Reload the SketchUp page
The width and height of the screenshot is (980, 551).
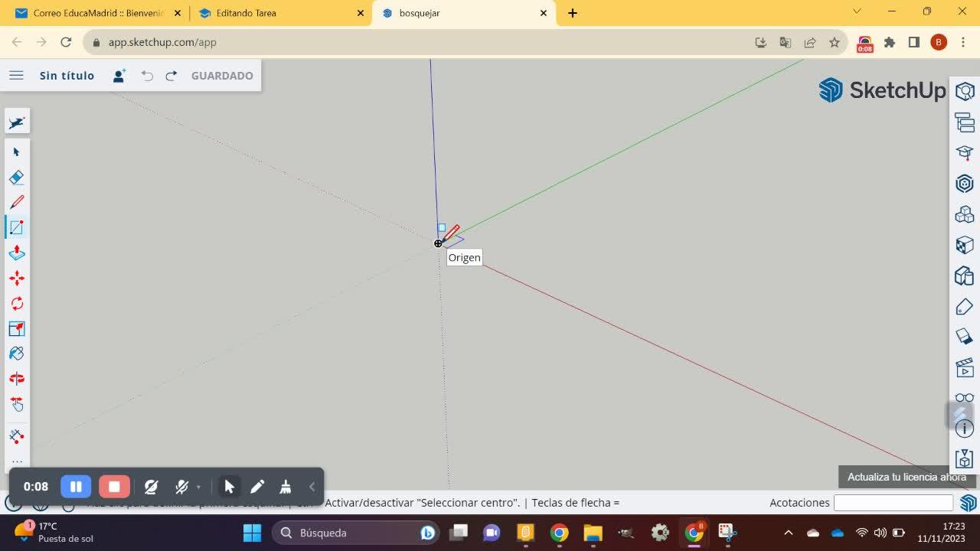point(66,42)
